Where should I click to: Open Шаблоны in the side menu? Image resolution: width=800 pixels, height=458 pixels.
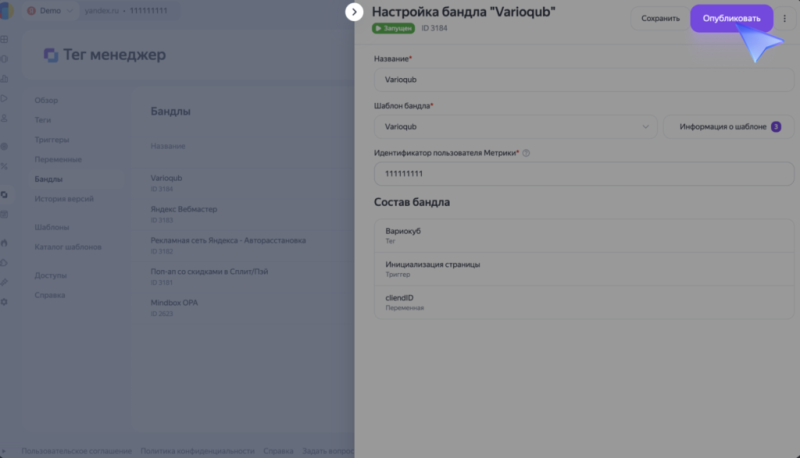tap(52, 227)
